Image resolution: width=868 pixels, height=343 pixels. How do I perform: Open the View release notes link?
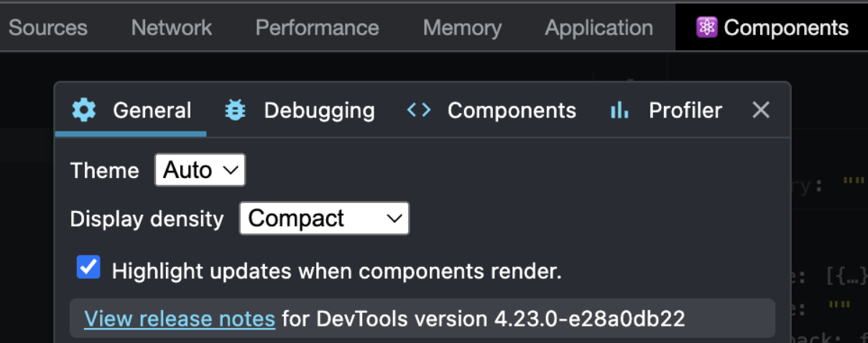coord(180,318)
